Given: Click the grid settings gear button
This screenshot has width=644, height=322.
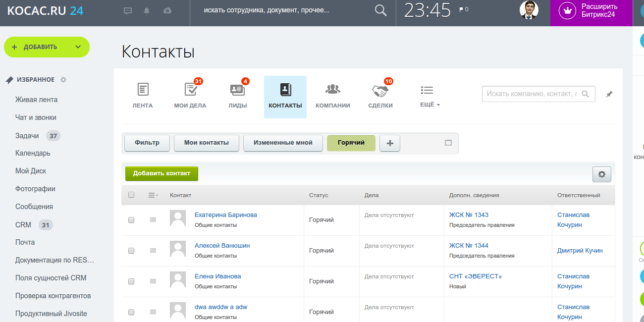Looking at the screenshot, I should [602, 174].
